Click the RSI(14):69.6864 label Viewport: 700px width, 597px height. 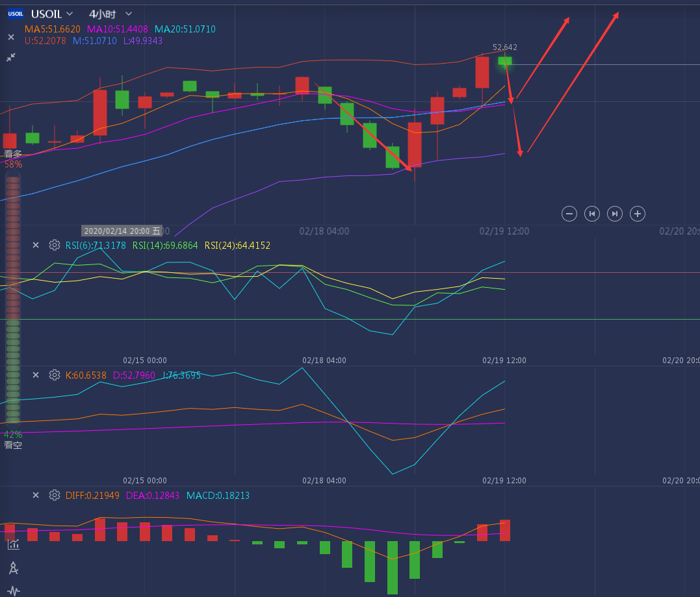pyautogui.click(x=164, y=246)
